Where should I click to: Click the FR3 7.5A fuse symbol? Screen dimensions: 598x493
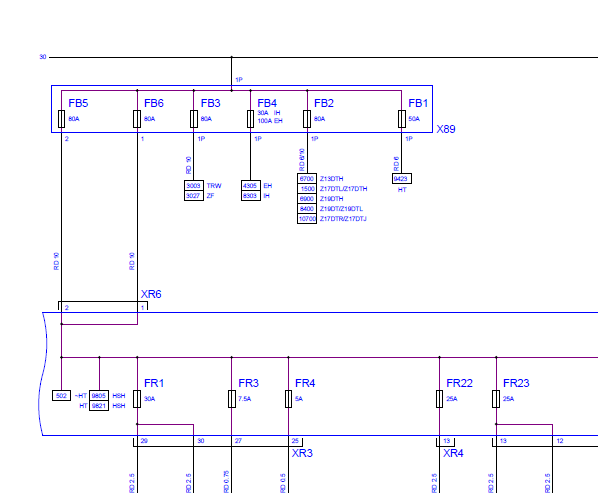click(x=231, y=399)
